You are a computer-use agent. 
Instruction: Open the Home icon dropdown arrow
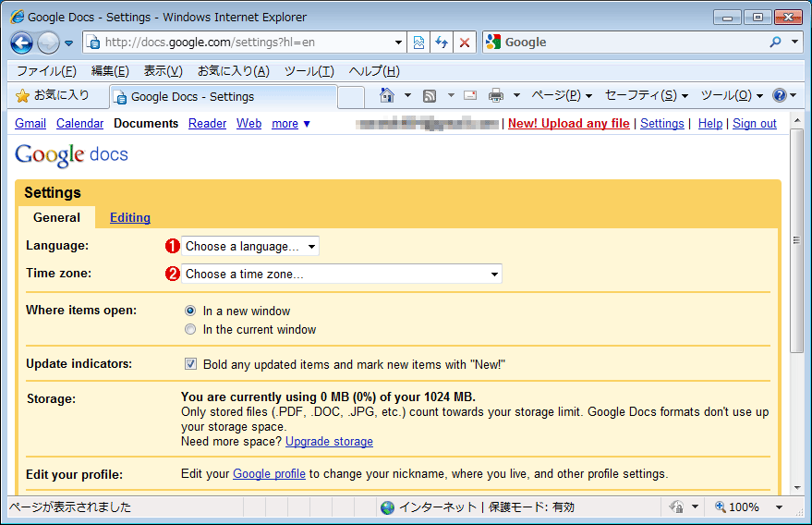[x=407, y=95]
